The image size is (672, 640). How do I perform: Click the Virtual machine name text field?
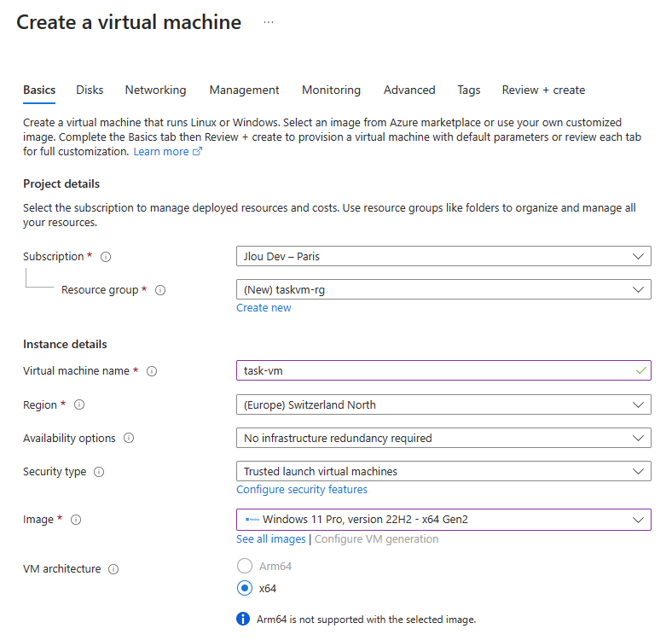(x=443, y=370)
